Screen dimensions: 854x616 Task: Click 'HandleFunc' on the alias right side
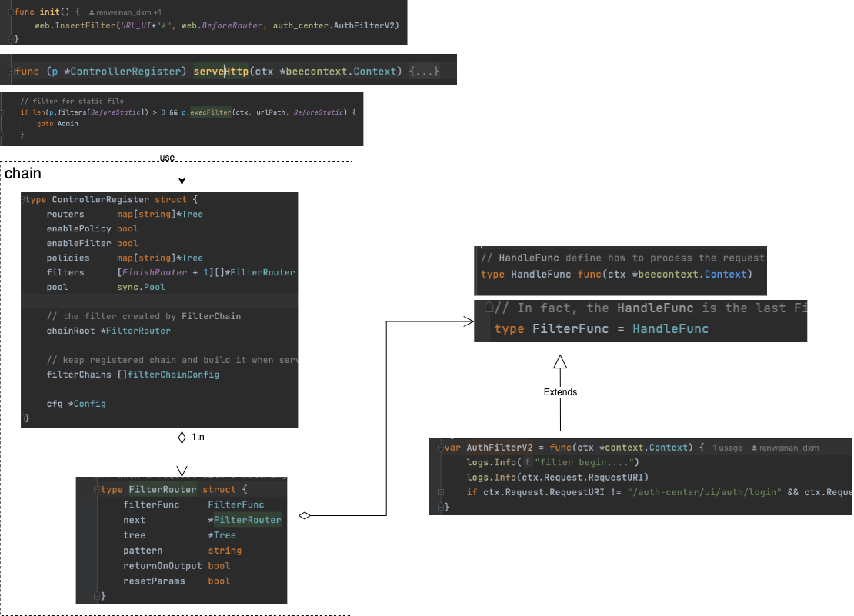click(x=670, y=328)
